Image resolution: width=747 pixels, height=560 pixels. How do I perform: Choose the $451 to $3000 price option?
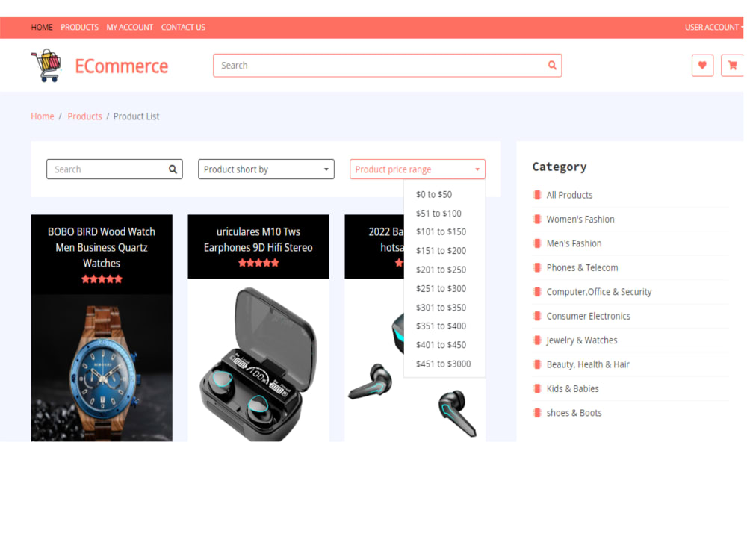click(443, 364)
